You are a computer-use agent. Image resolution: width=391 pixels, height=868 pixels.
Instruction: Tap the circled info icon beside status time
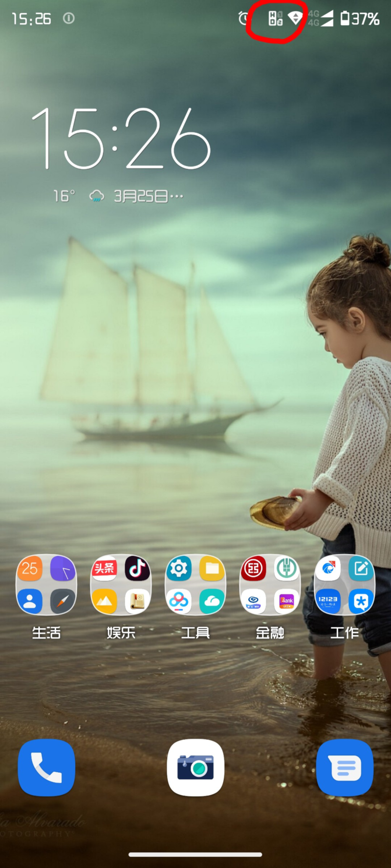click(x=69, y=19)
